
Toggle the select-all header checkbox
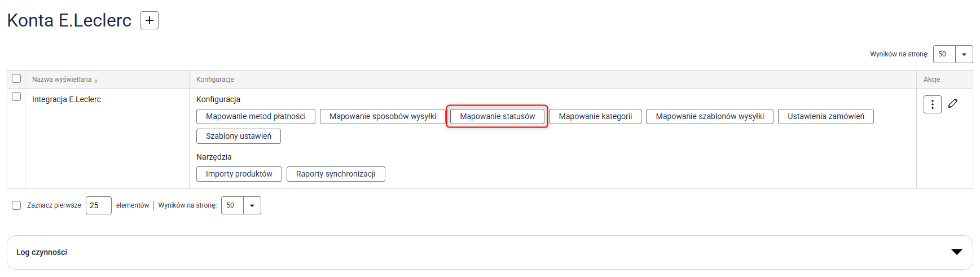point(16,78)
